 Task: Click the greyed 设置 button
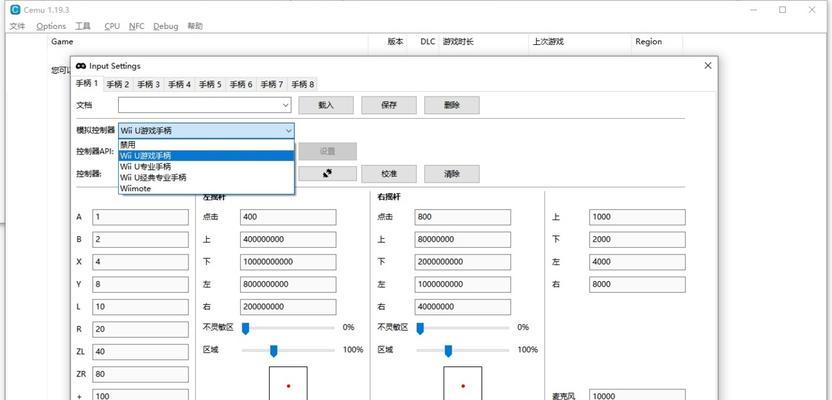pos(327,151)
